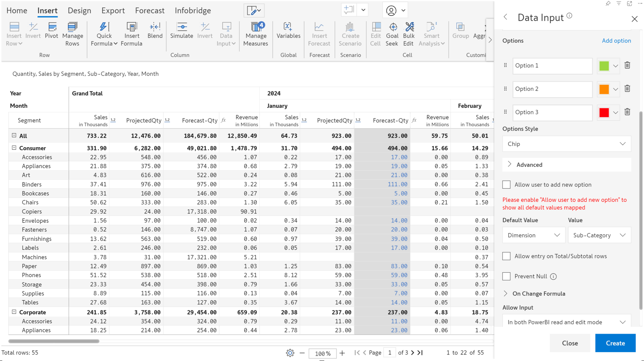Open the Forecast ribbon tab

tap(150, 10)
